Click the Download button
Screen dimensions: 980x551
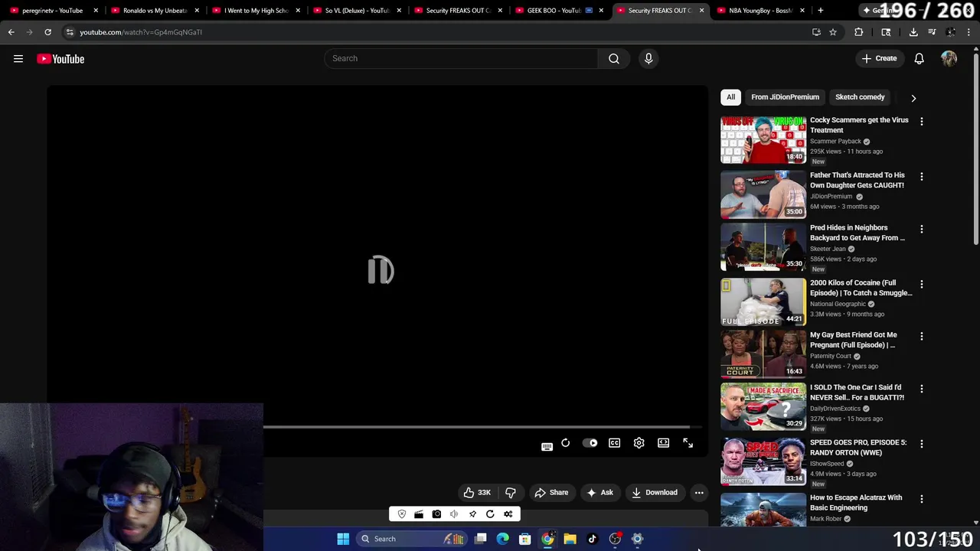point(654,493)
